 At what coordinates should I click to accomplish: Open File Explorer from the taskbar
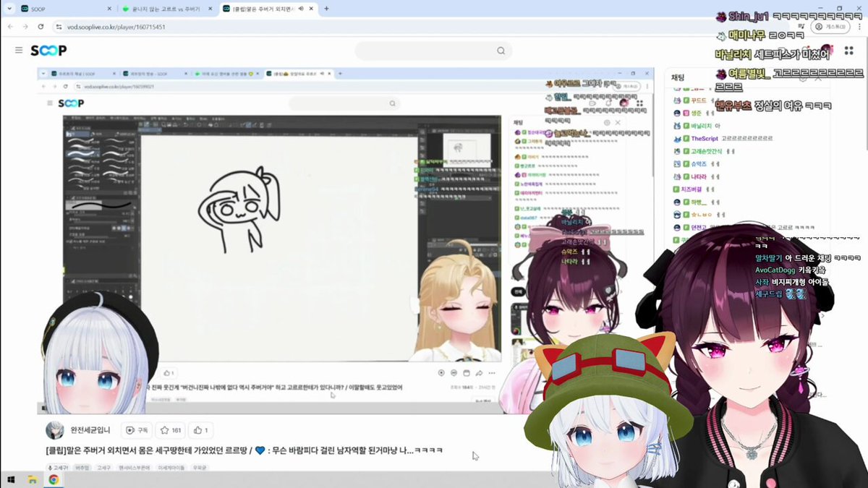point(33,479)
